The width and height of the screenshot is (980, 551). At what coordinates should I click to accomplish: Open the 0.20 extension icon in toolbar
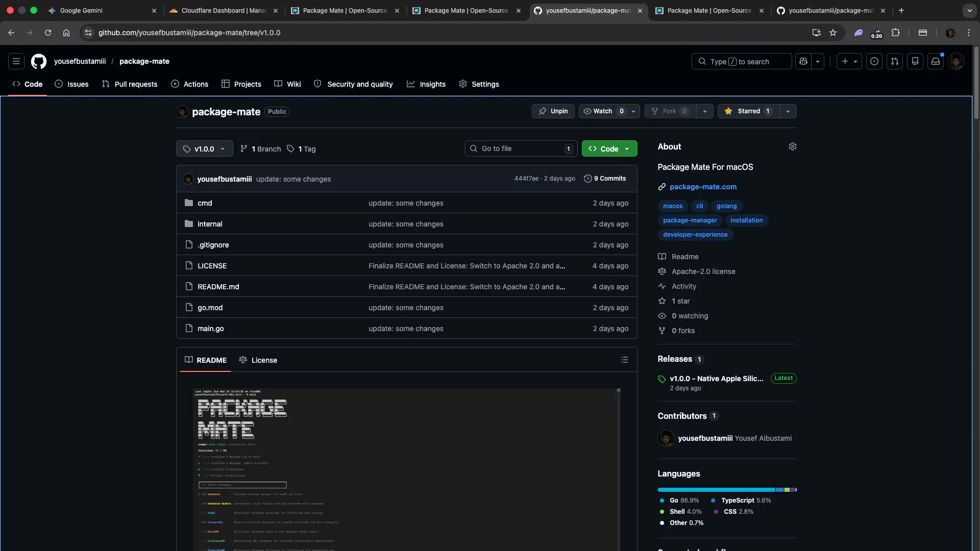[876, 33]
